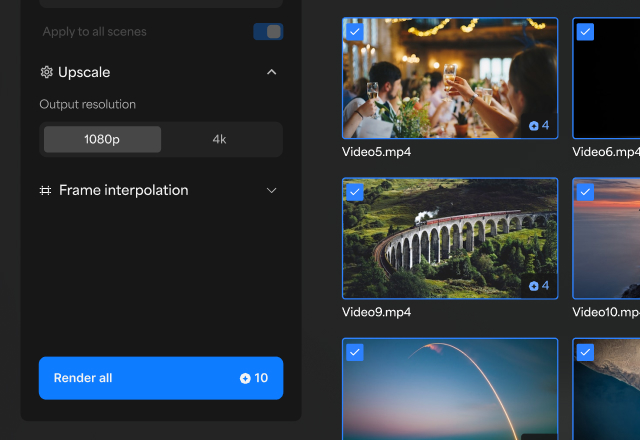Click the credit badge on Video5.mp4
Viewport: 640px width, 440px height.
[x=539, y=126]
